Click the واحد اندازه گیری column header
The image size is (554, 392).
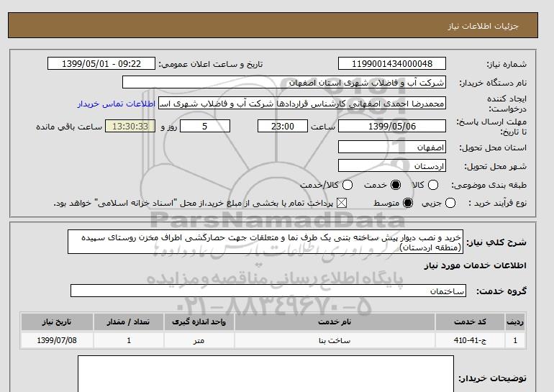coord(199,322)
